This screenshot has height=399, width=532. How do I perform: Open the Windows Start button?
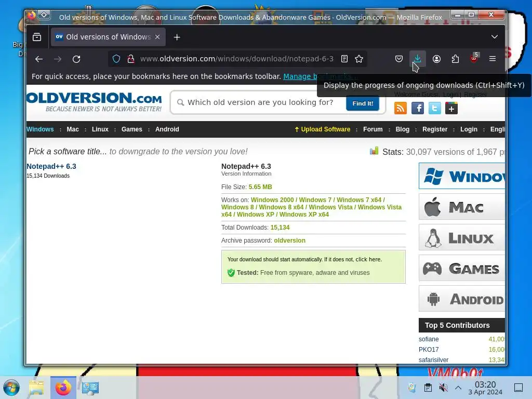[x=11, y=388]
